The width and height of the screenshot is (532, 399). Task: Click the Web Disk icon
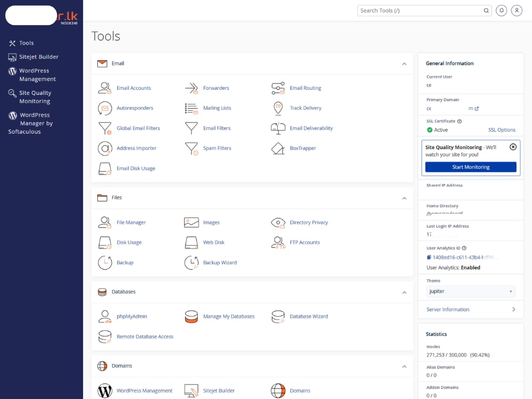(x=192, y=243)
